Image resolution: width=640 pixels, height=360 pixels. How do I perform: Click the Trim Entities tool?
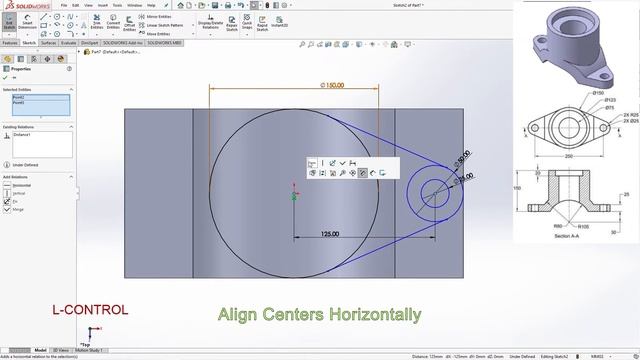[x=97, y=22]
